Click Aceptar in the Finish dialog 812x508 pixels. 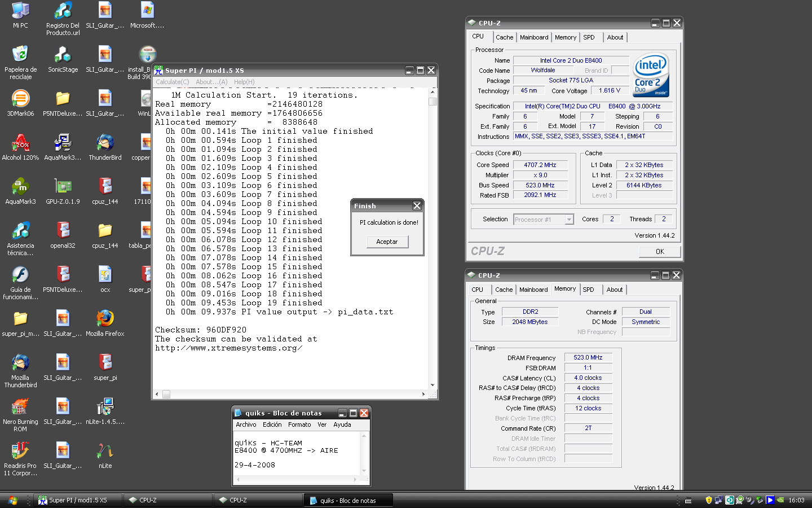coord(387,242)
